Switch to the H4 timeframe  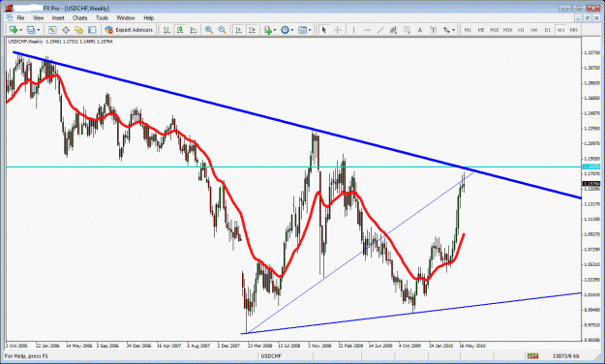point(534,30)
